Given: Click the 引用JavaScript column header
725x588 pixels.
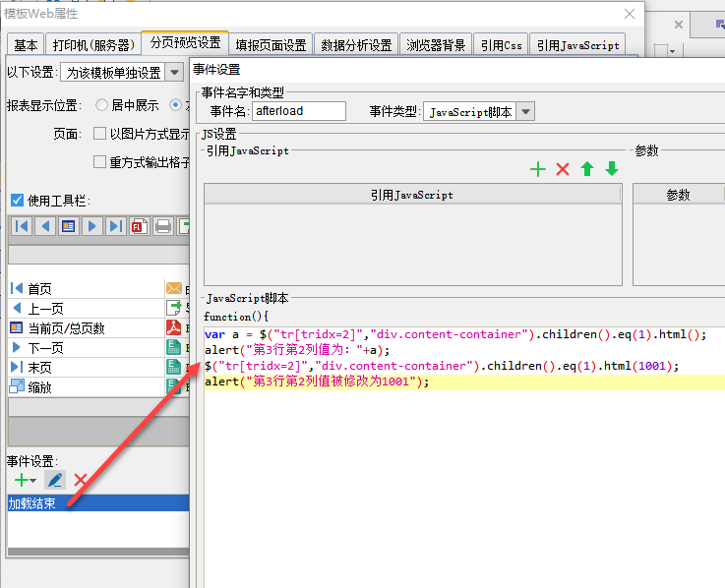Looking at the screenshot, I should (x=412, y=195).
